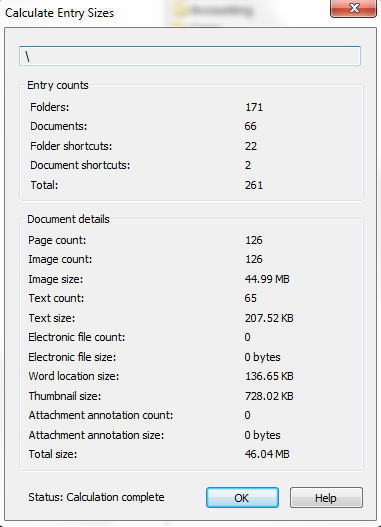
Task: Click the Attachment annotation count label
Action: [101, 415]
